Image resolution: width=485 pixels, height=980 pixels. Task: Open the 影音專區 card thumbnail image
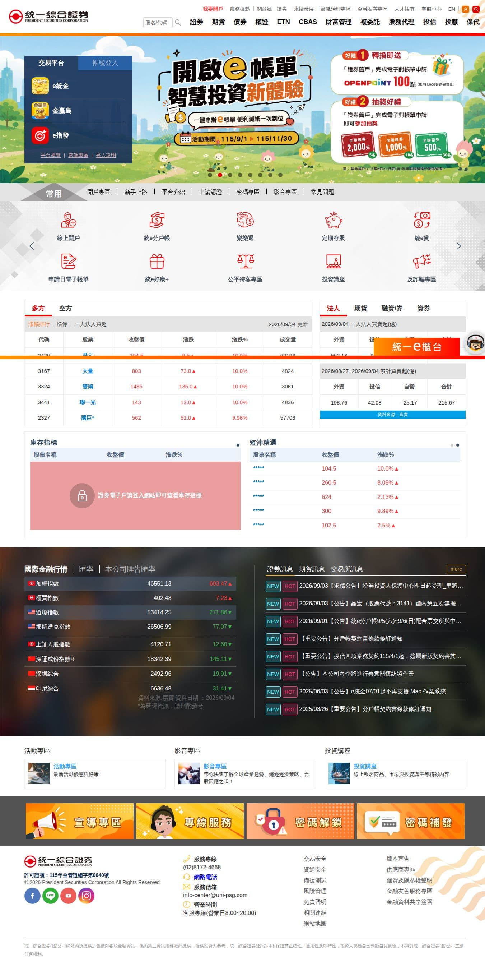(189, 773)
